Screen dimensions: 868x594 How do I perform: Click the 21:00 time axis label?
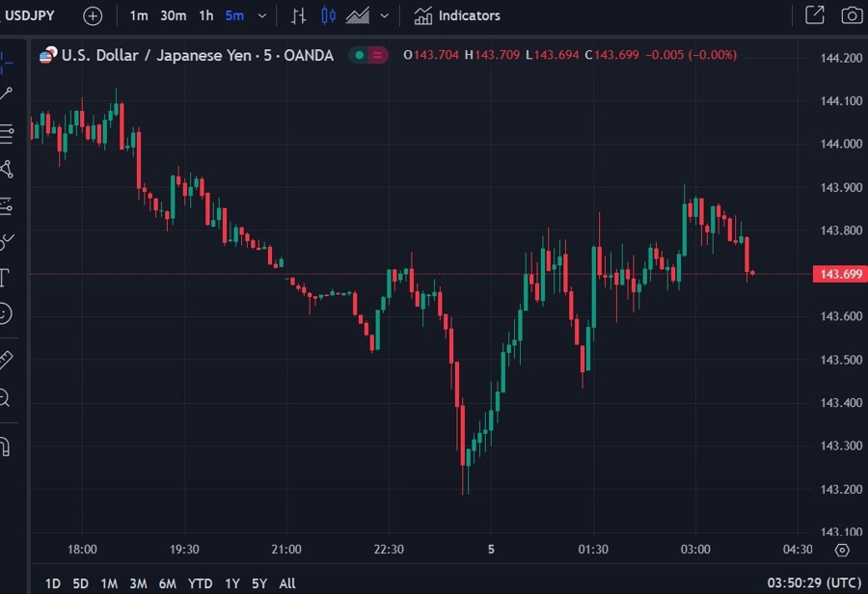(x=286, y=550)
